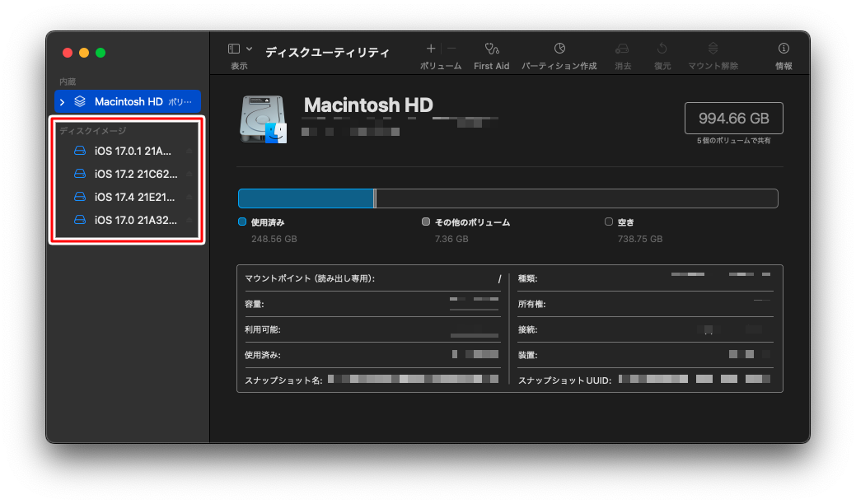This screenshot has height=504, width=856.
Task: Click the gray その他のボリューム legend swatch
Action: (426, 222)
